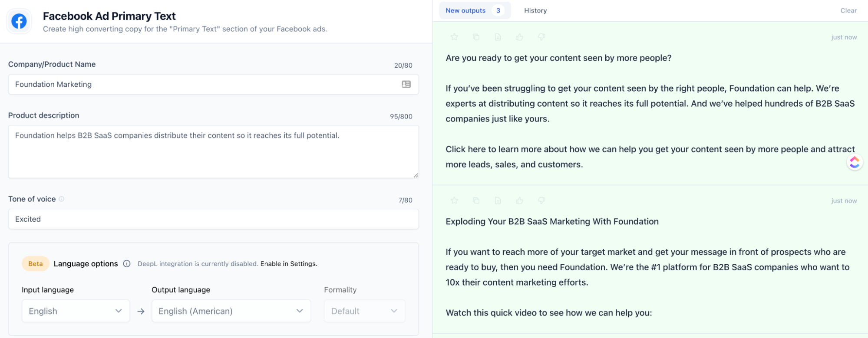Like the second output with thumbs-up
This screenshot has height=338, width=868.
coord(519,200)
